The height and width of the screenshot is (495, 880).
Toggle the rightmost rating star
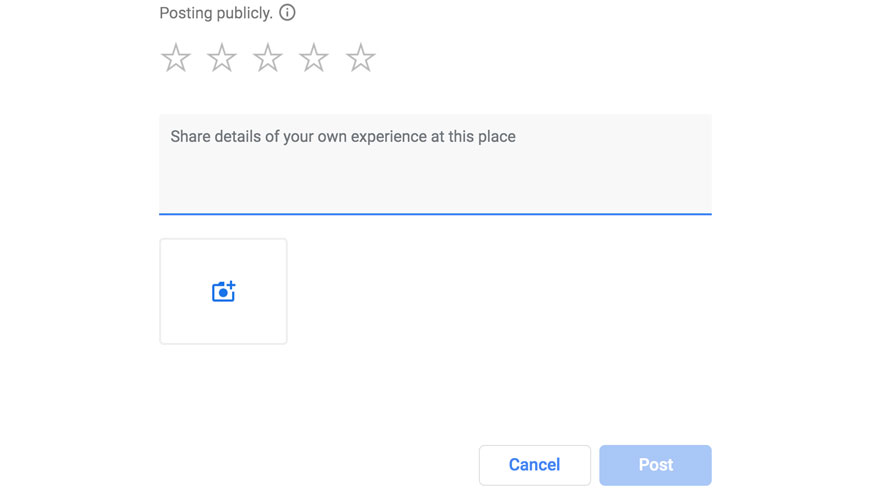point(360,58)
